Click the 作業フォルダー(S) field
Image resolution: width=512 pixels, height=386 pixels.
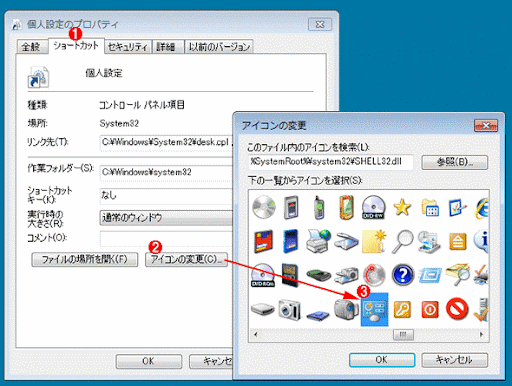166,173
